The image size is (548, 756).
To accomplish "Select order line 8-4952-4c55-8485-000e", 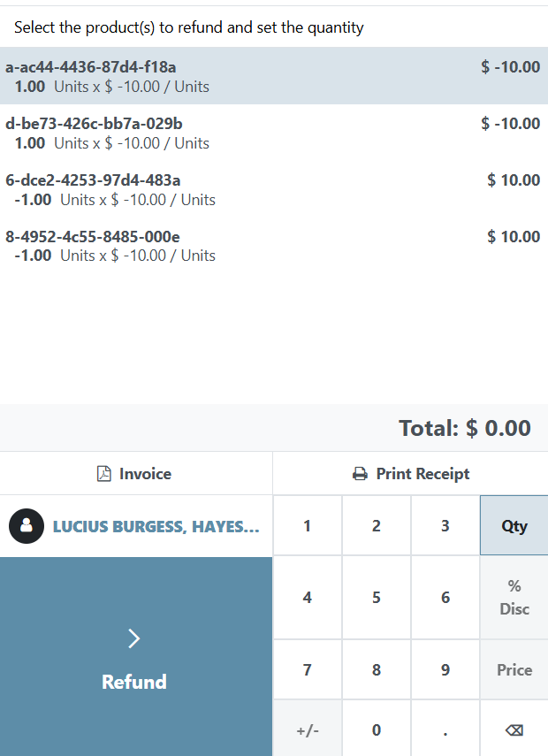I will 273,246.
